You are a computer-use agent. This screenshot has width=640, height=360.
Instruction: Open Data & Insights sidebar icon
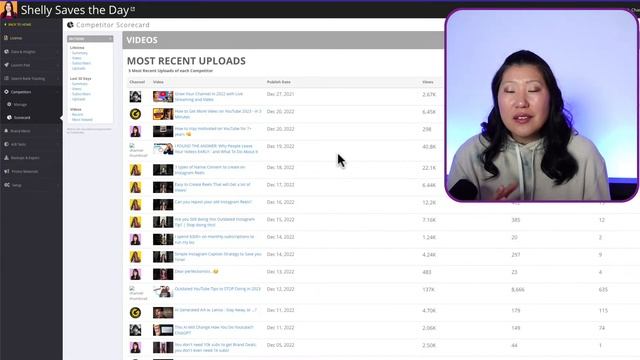click(x=6, y=52)
